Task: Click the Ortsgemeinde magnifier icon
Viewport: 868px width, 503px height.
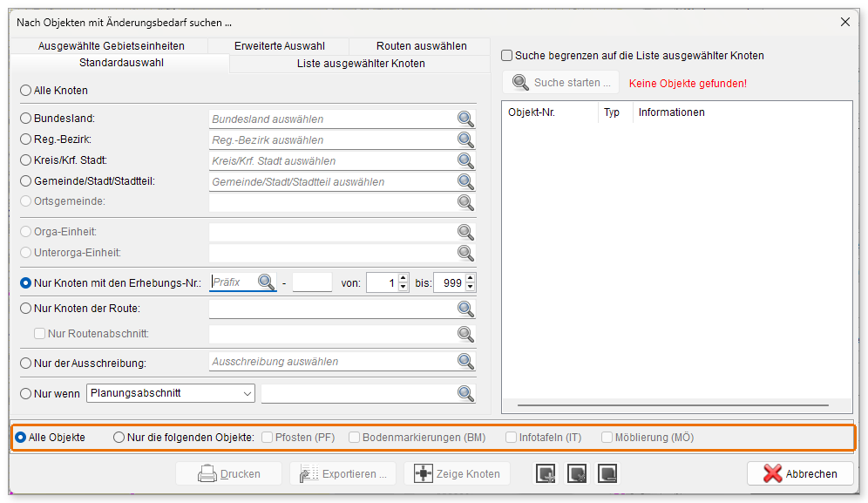Action: [465, 202]
